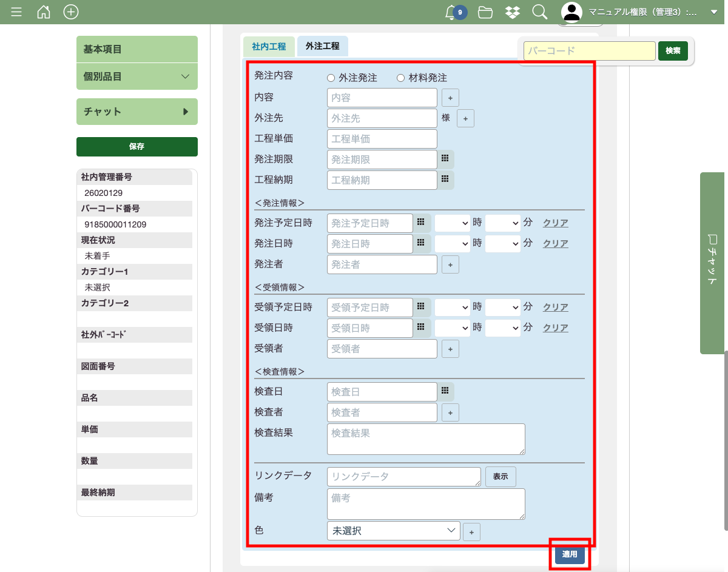The height and width of the screenshot is (572, 728).
Task: Open the 色 dropdown showing 未選択
Action: tap(393, 531)
